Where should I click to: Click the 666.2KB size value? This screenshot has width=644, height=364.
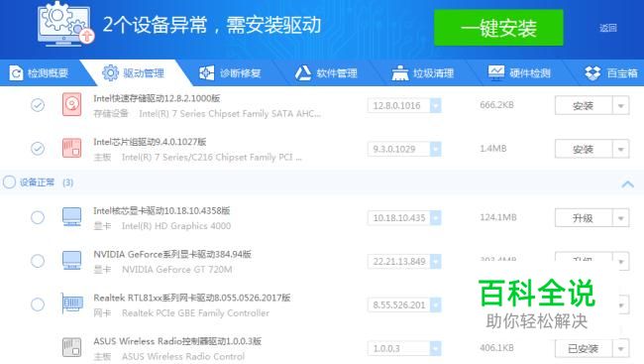pos(496,105)
